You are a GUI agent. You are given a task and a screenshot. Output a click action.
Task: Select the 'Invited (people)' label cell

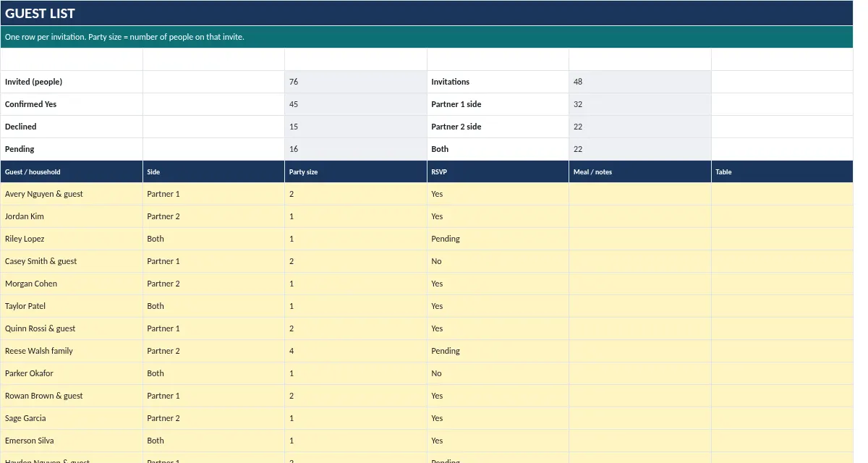(x=72, y=82)
